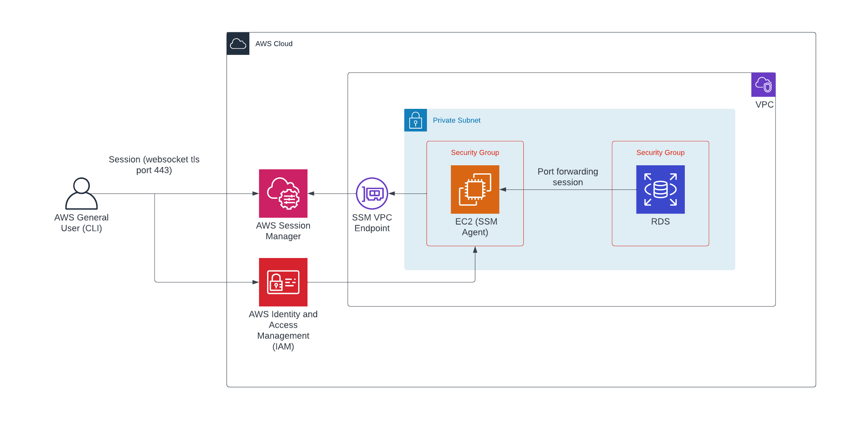Click the 'AWS Cloud' label text
The height and width of the screenshot is (437, 868).
click(274, 44)
